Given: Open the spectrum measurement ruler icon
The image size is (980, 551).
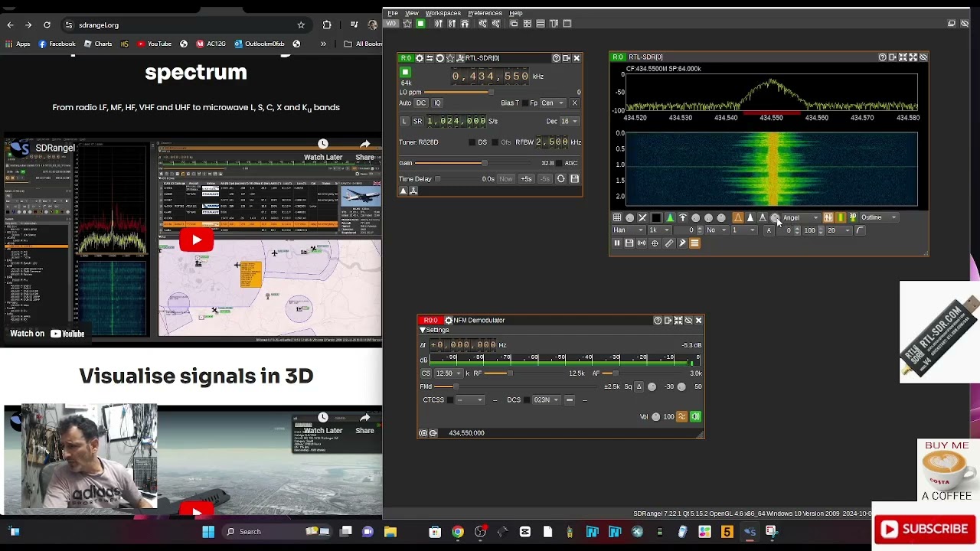Looking at the screenshot, I should (x=668, y=243).
